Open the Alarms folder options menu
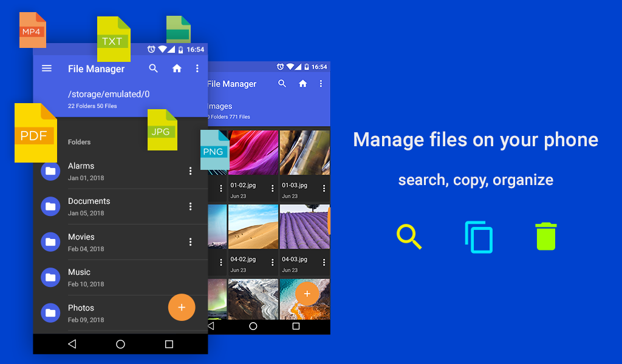This screenshot has width=622, height=364. pos(190,170)
